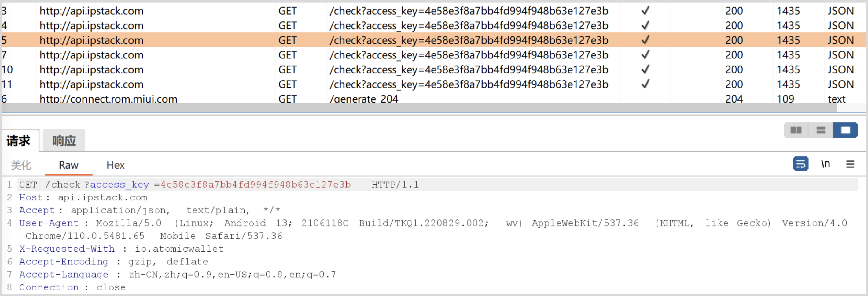Viewport: 868px width, 296px height.
Task: Click the params checkmark in highlighted row 5
Action: [x=645, y=40]
